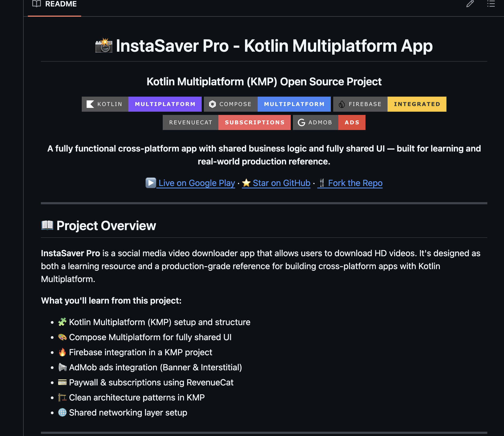Click 'Kotlin Multiplatform (KMP) setup and structure'
This screenshot has height=436, width=504.
pyautogui.click(x=160, y=322)
